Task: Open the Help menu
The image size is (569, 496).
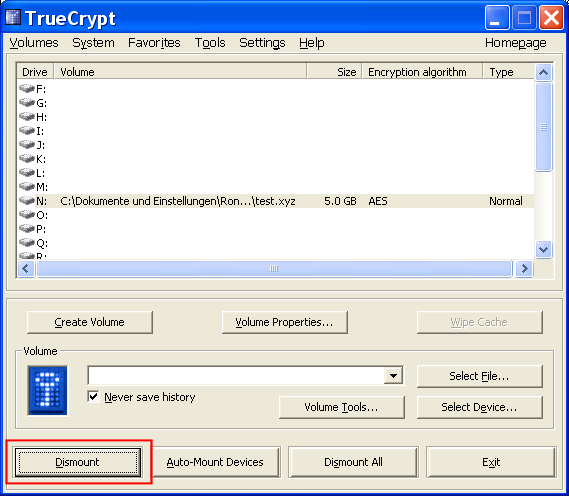Action: coord(312,43)
